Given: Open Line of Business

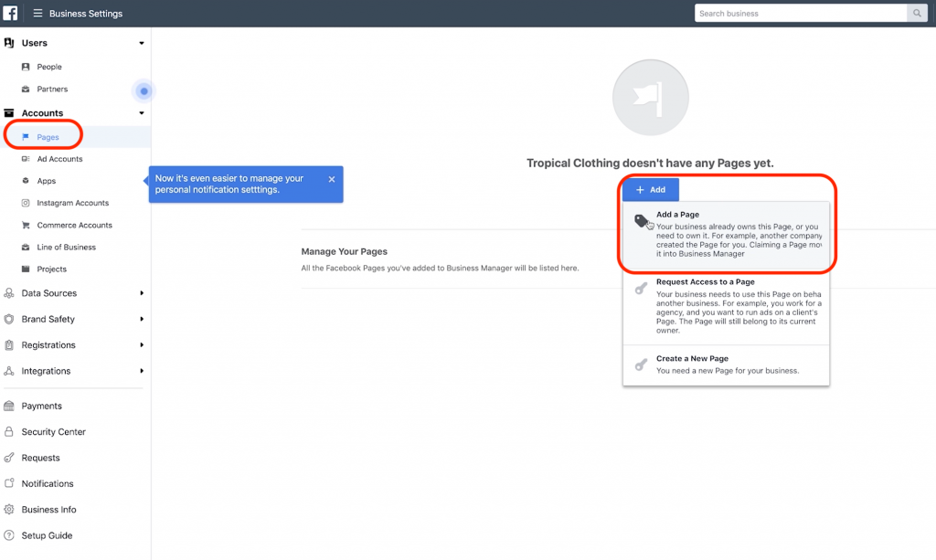Looking at the screenshot, I should pyautogui.click(x=66, y=247).
